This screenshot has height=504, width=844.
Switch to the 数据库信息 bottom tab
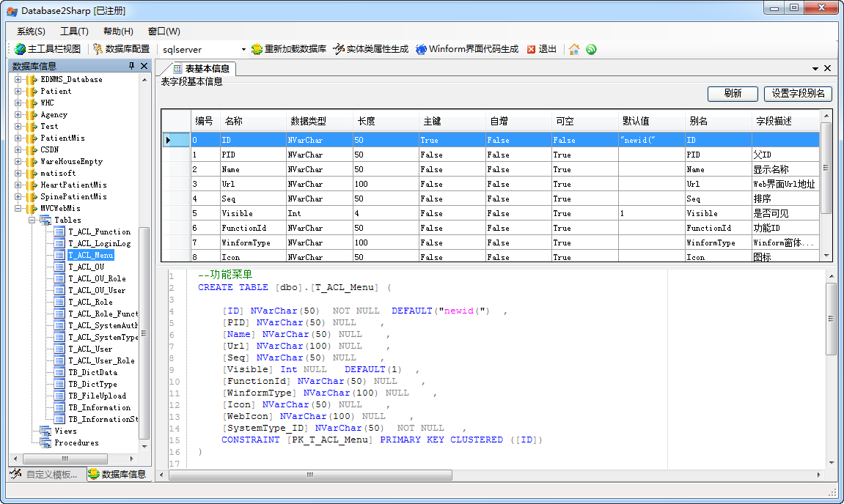[117, 474]
